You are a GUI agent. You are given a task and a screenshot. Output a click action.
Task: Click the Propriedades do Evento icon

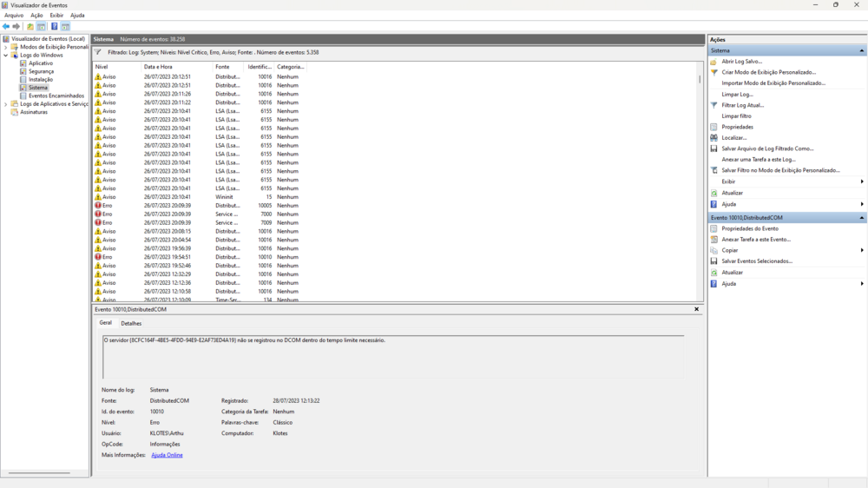(713, 228)
